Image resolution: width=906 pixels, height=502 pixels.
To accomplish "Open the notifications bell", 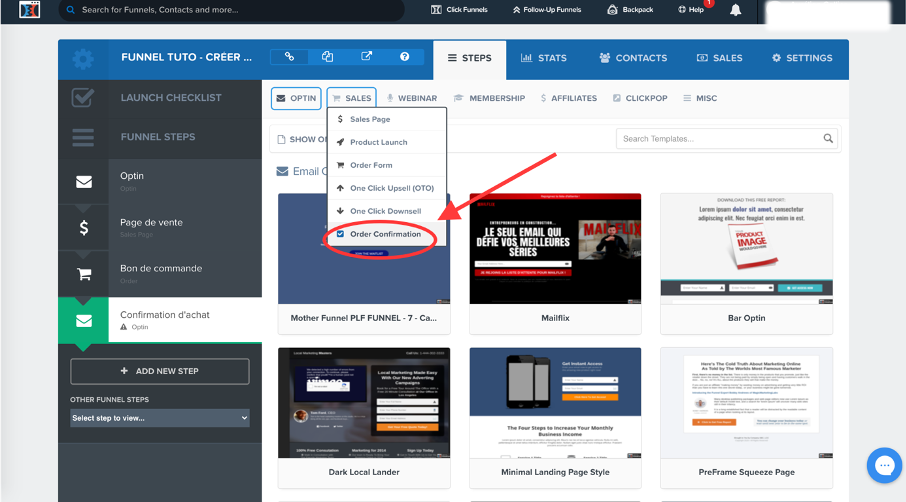I will click(x=735, y=10).
